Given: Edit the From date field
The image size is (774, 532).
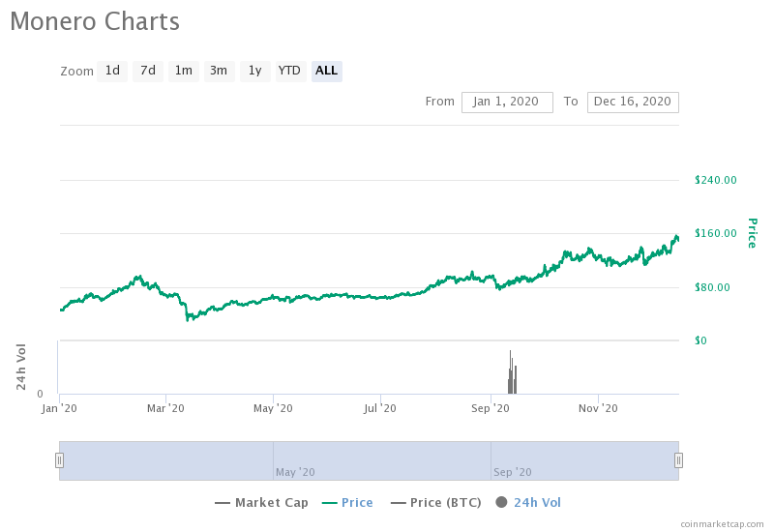Looking at the screenshot, I should pos(507,103).
